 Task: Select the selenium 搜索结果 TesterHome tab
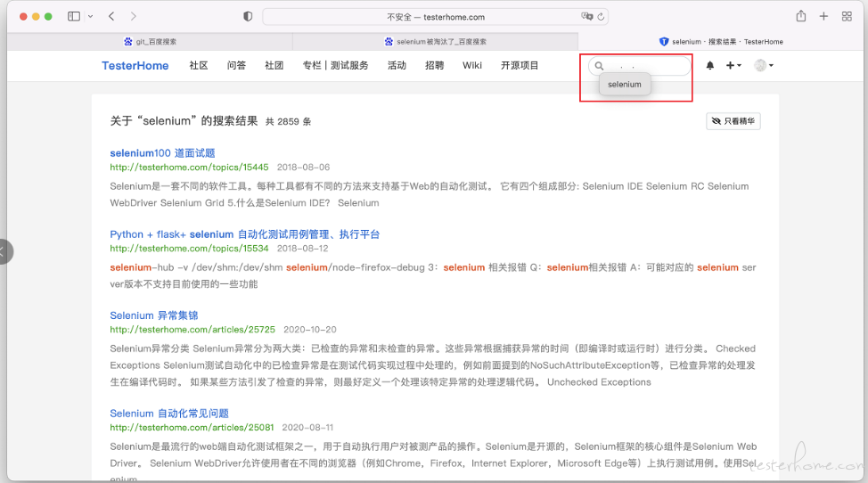(x=721, y=42)
